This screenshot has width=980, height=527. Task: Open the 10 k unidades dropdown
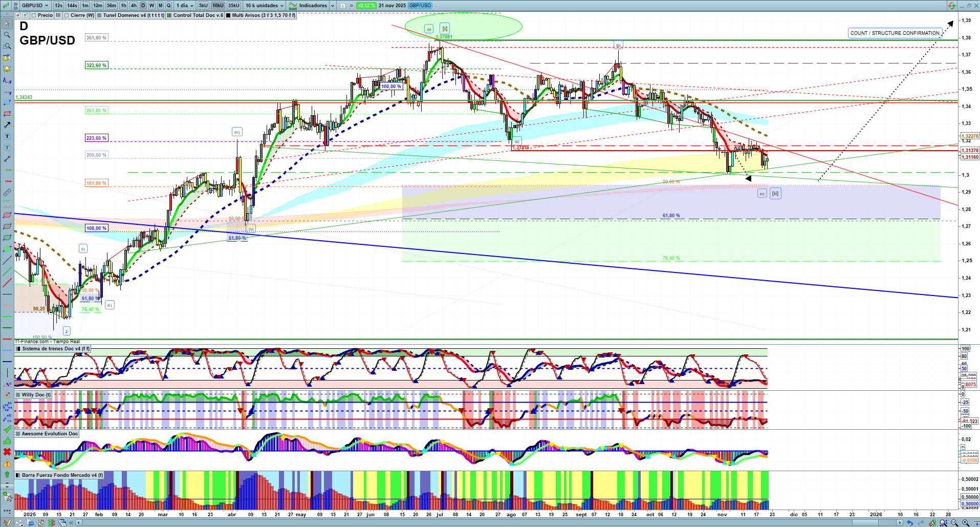(264, 6)
